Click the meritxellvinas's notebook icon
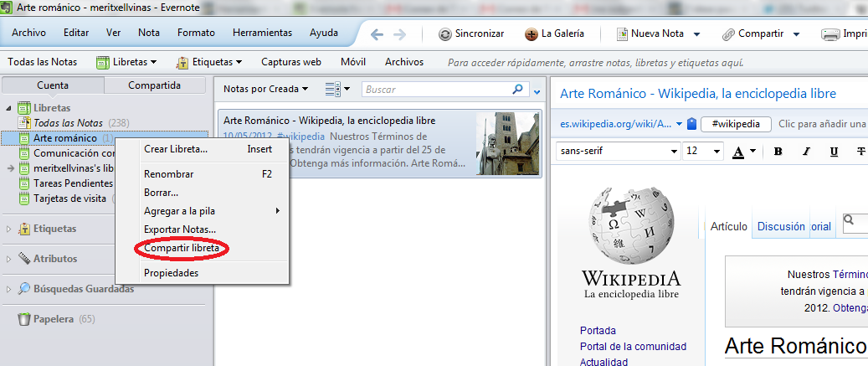Screen dimensions: 868x366 click(23, 168)
